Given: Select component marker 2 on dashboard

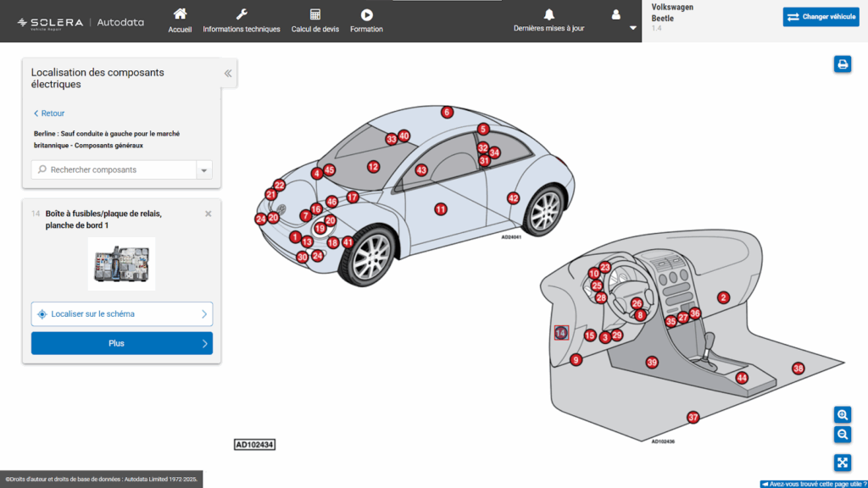Looking at the screenshot, I should 723,297.
